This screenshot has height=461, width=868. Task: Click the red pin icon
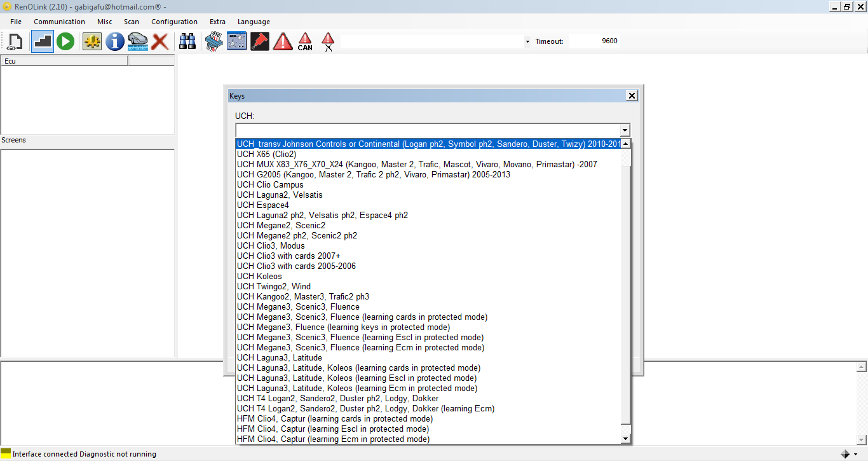260,42
